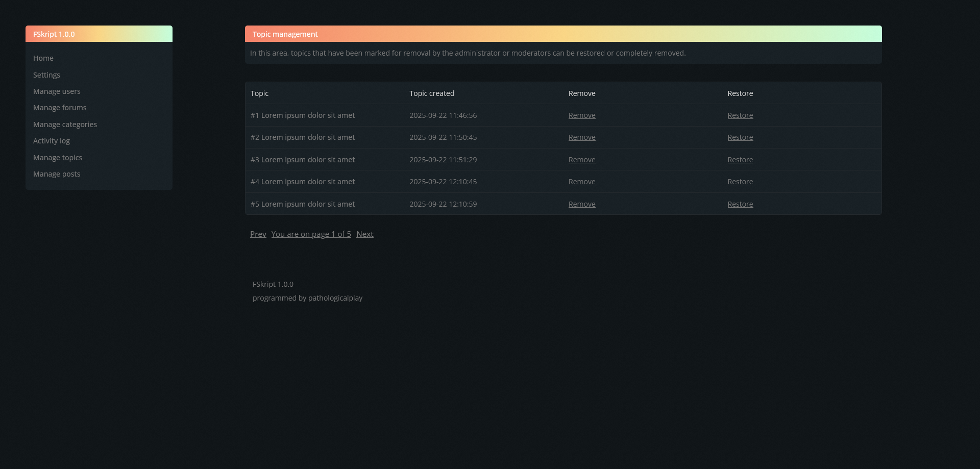
Task: Remove topic #1 Lorem ipsum
Action: tap(582, 115)
